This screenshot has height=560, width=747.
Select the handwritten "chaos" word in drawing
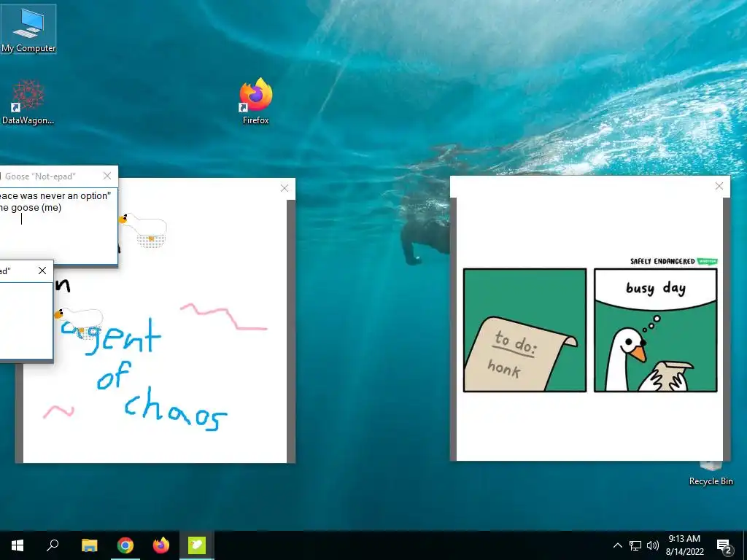click(175, 409)
